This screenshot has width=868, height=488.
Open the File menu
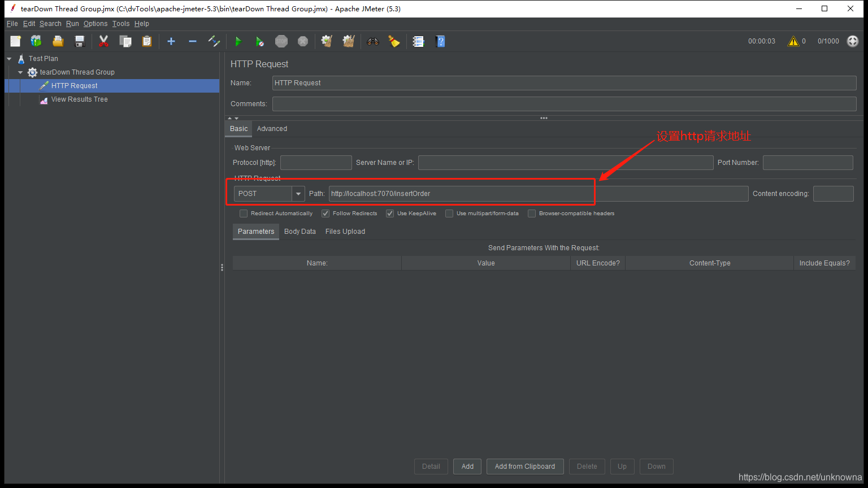12,24
